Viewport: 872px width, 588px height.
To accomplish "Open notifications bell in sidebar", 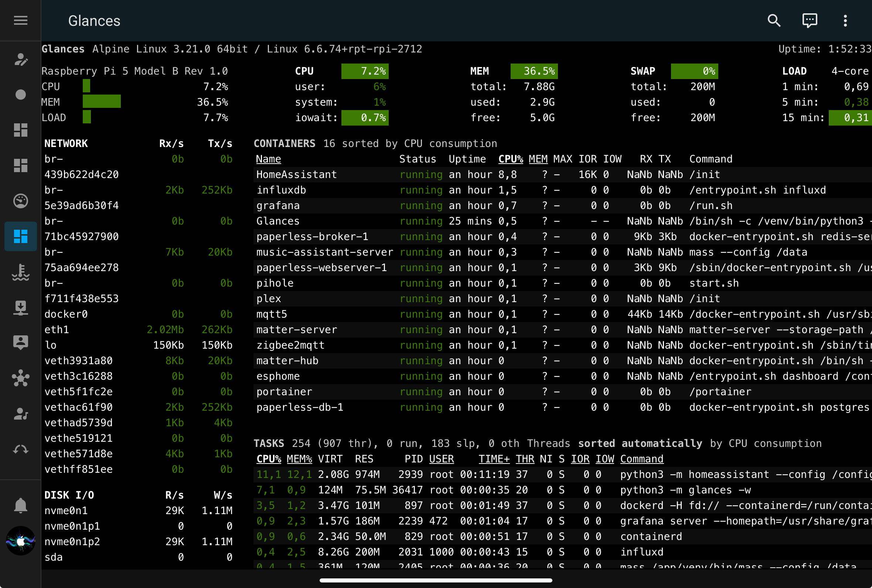I will pos(21,506).
